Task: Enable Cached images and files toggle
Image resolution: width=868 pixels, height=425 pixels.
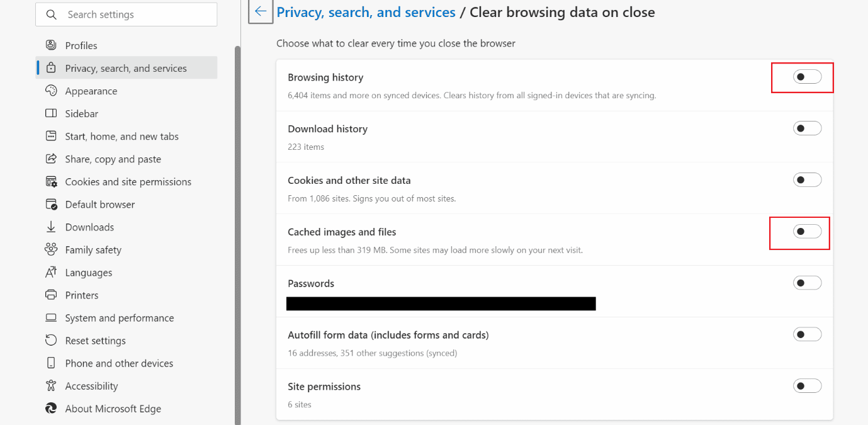Action: tap(808, 232)
